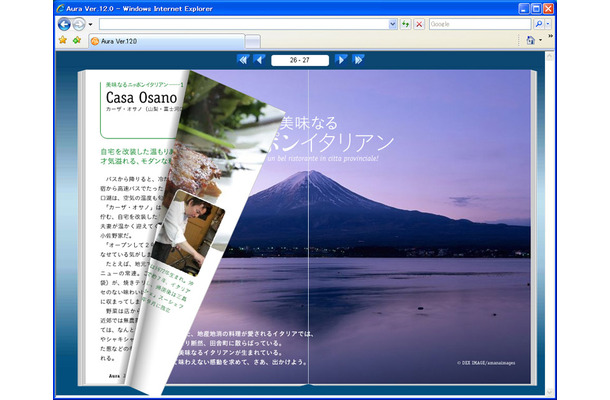The image size is (610, 400).
Task: Click the Casa Osano heading text
Action: [141, 97]
